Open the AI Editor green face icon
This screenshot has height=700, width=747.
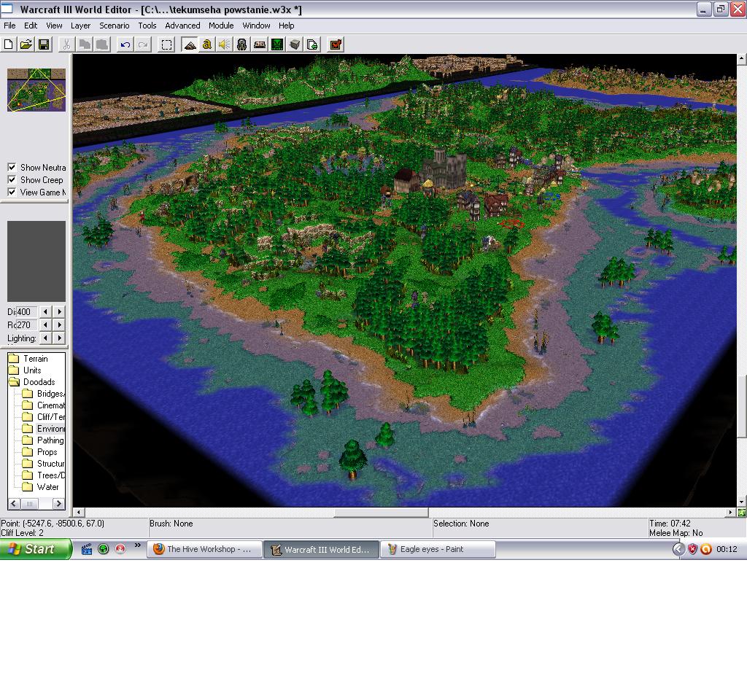coord(276,44)
